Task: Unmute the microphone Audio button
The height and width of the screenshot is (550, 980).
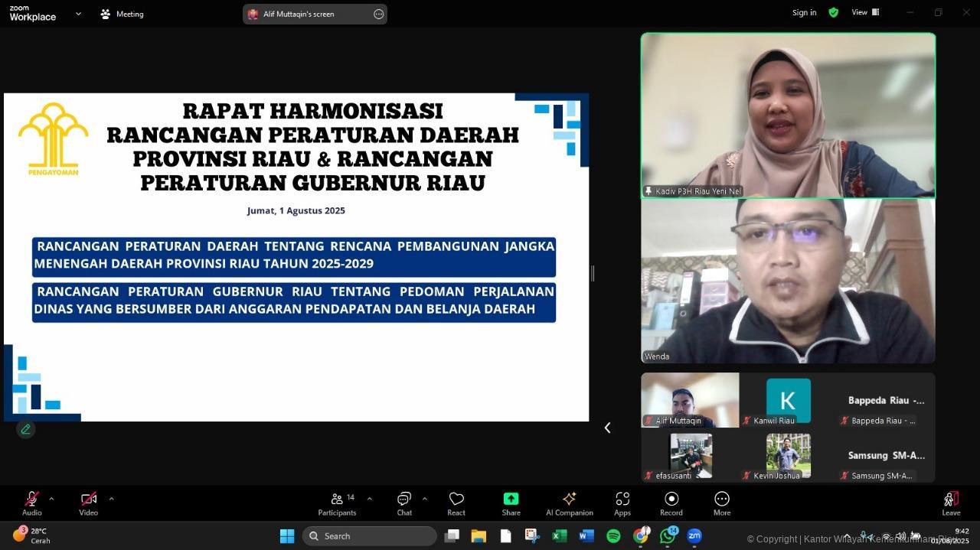Action: point(31,502)
